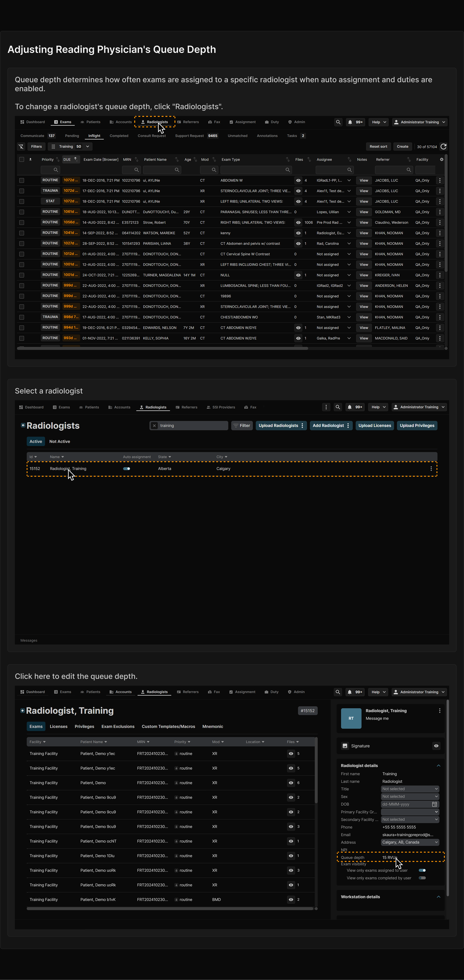Viewport: 464px width, 980px height.
Task: Check the box for the Strow, Robert exam row
Action: 22,223
